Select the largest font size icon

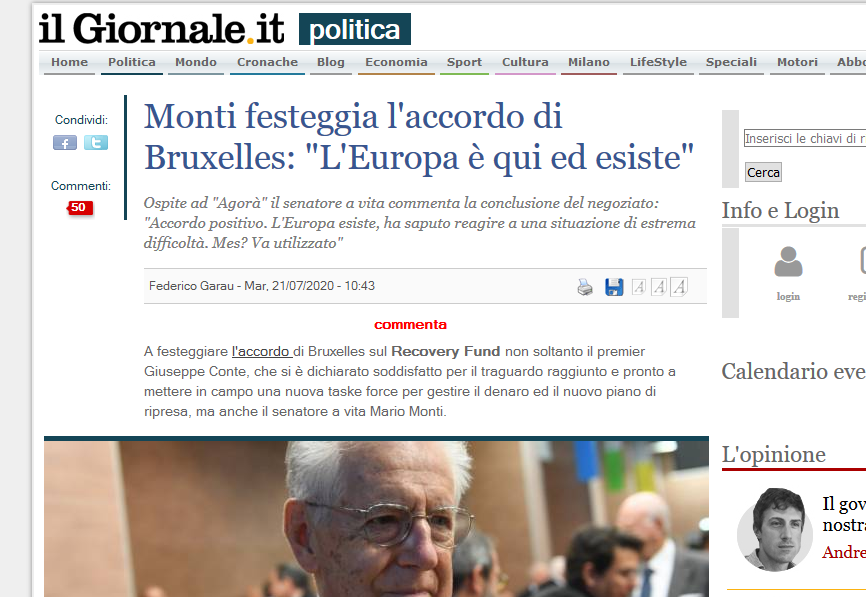point(679,287)
